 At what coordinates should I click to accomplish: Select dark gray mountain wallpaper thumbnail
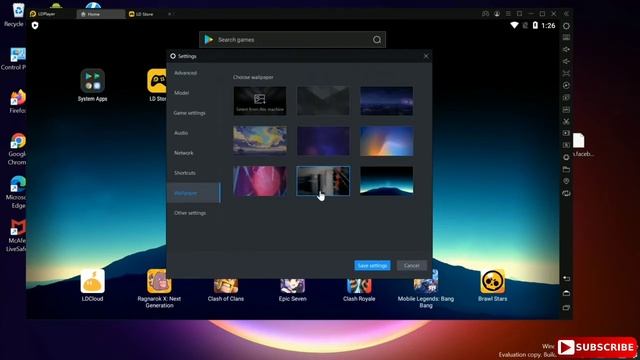pyautogui.click(x=323, y=101)
